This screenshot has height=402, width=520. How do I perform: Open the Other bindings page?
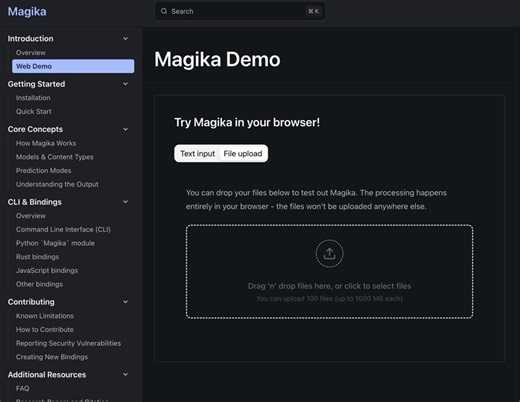[x=39, y=284]
